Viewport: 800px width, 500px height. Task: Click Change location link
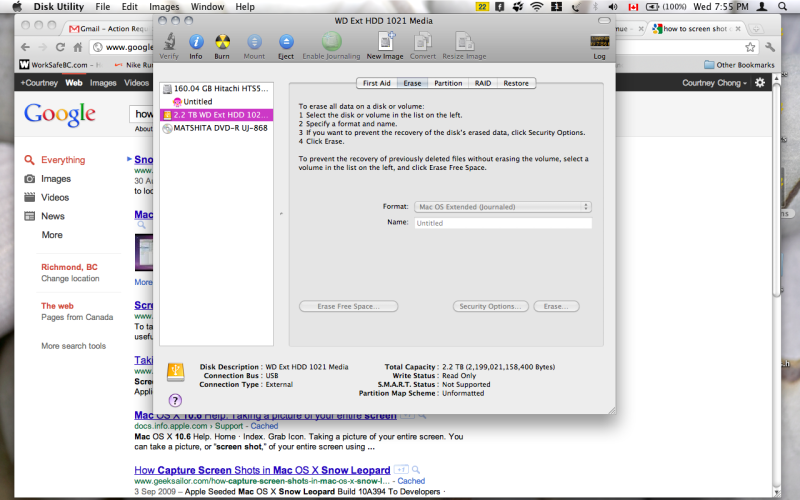point(70,279)
